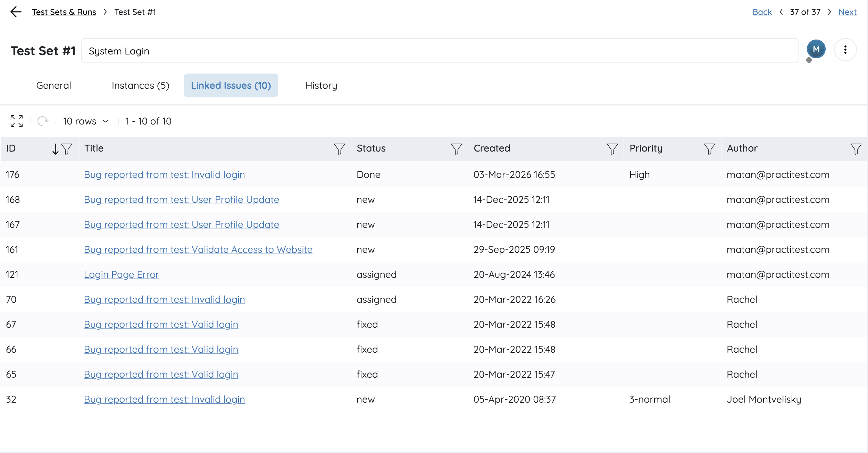This screenshot has width=868, height=453.
Task: Click the ID cell '121'
Action: click(x=12, y=274)
